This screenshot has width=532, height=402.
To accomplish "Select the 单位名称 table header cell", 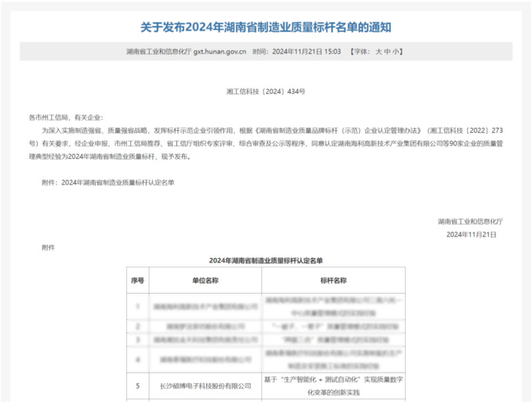I will (x=206, y=280).
